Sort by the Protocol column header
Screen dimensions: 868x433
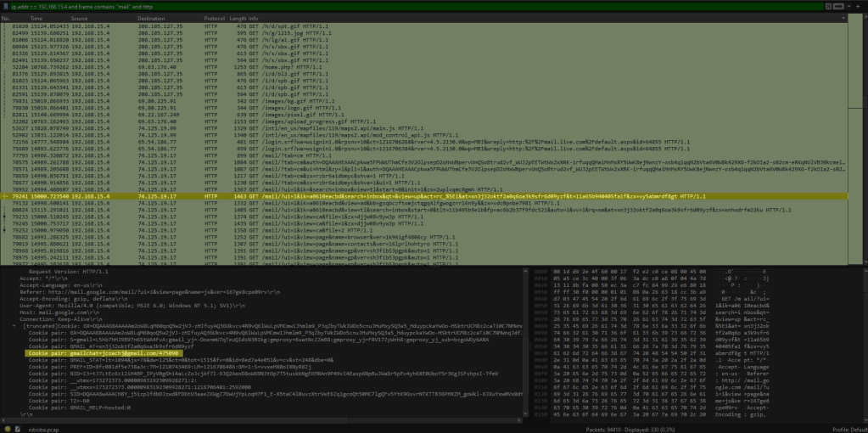[x=215, y=18]
